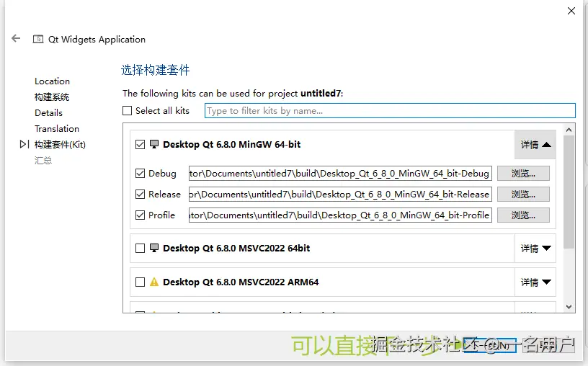Expand 详情 details for the MSVC2022 ARM64 kit
Image resolution: width=588 pixels, height=366 pixels.
click(x=535, y=282)
